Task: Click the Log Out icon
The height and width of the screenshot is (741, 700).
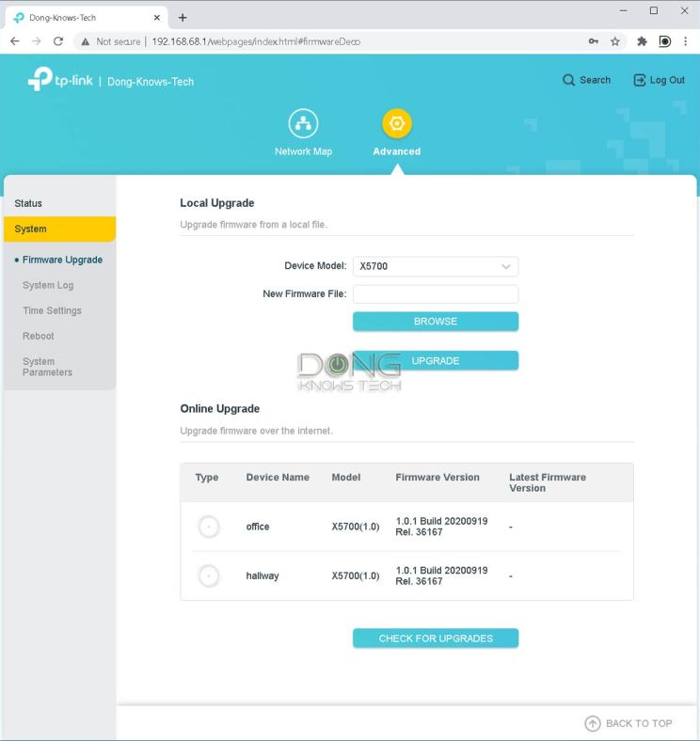Action: (640, 80)
